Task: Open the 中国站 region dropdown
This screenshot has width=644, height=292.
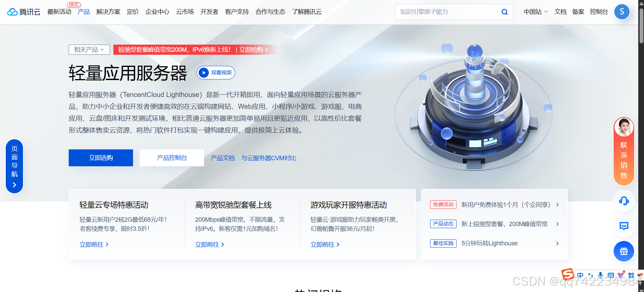Action: point(536,12)
